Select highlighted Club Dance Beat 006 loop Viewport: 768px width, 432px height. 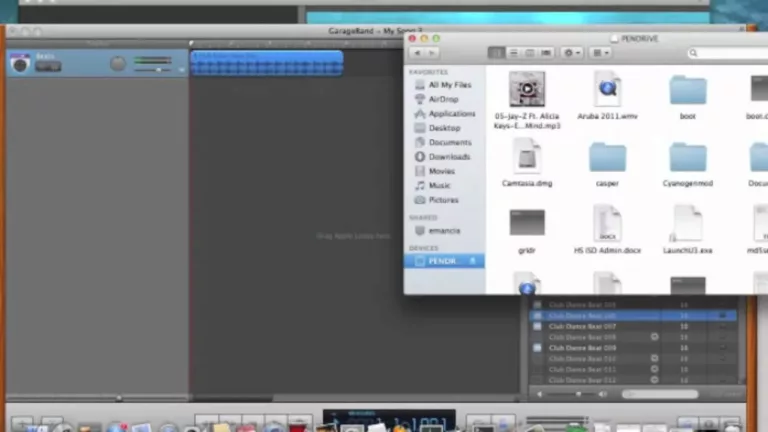click(x=633, y=316)
